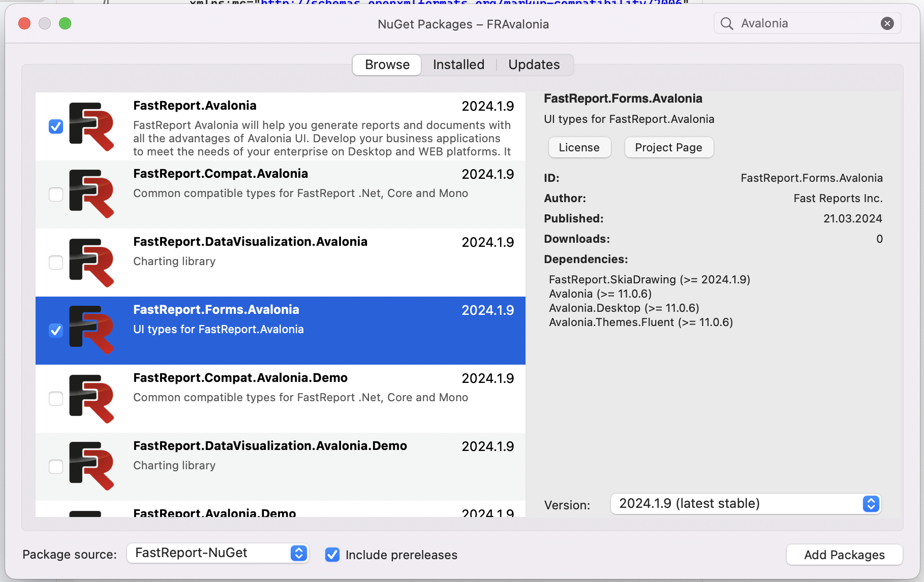Click the FastReport.Forms.Avalonia ID value
The width and height of the screenshot is (924, 582).
click(812, 178)
